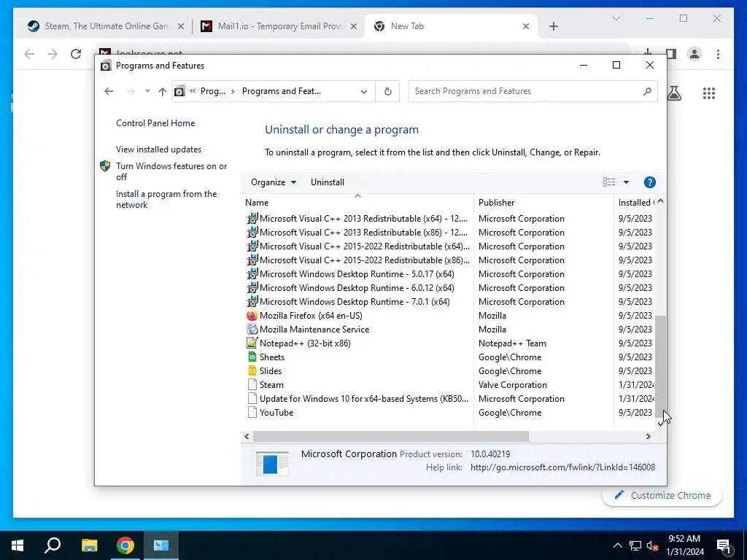Viewport: 747px width, 560px height.
Task: Open recent locations dropdown arrow
Action: click(x=147, y=91)
